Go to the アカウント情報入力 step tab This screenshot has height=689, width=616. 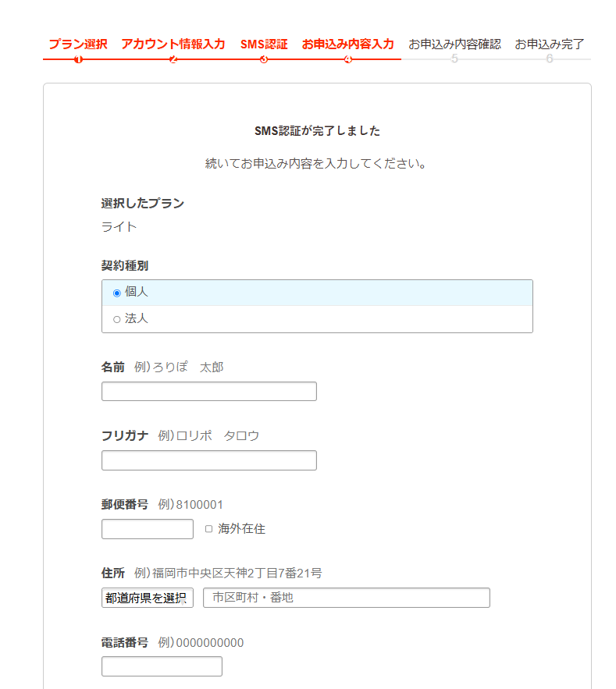click(173, 44)
